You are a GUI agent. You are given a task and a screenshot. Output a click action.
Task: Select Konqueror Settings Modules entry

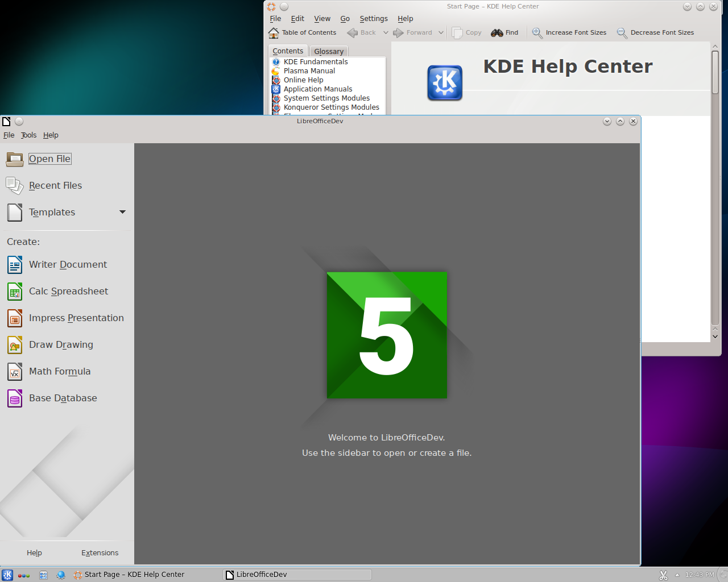[x=331, y=107]
